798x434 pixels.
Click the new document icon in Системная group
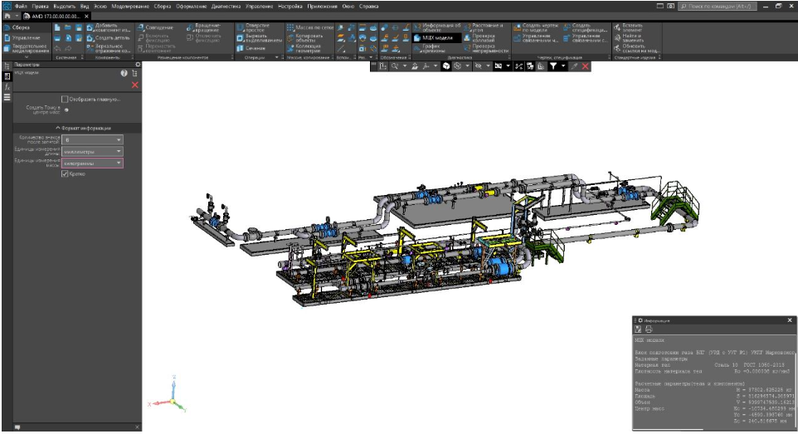[x=58, y=27]
